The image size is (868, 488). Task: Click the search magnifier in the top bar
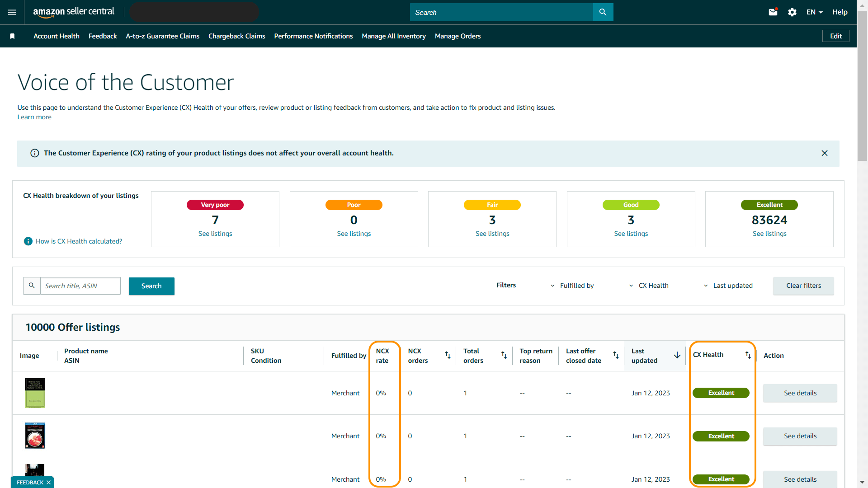point(603,12)
